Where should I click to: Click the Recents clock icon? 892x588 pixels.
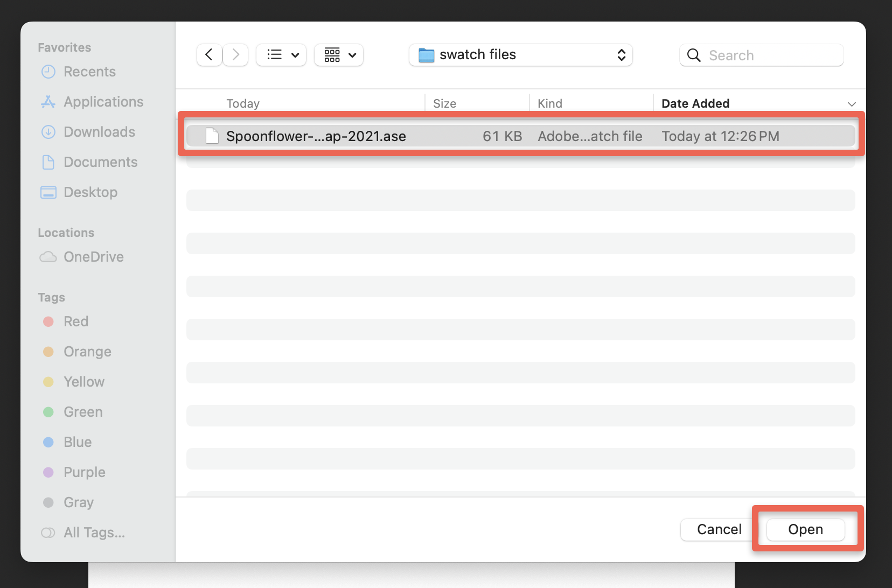pyautogui.click(x=48, y=72)
